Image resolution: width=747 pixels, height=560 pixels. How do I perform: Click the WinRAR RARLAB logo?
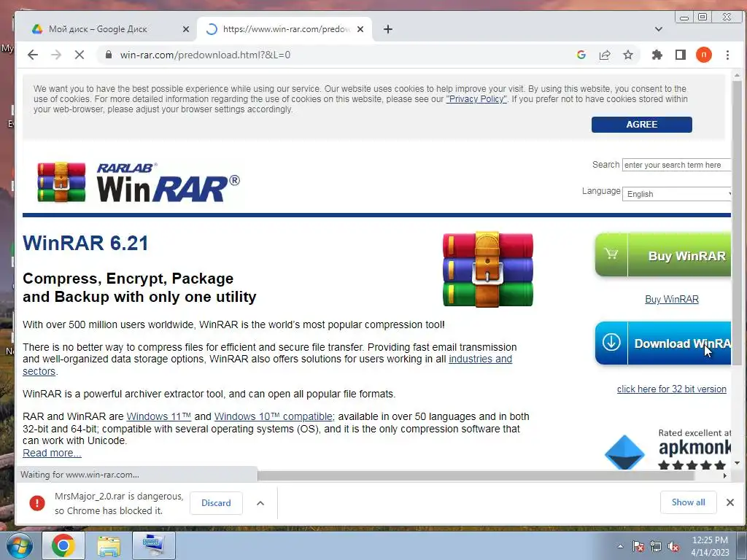point(139,182)
